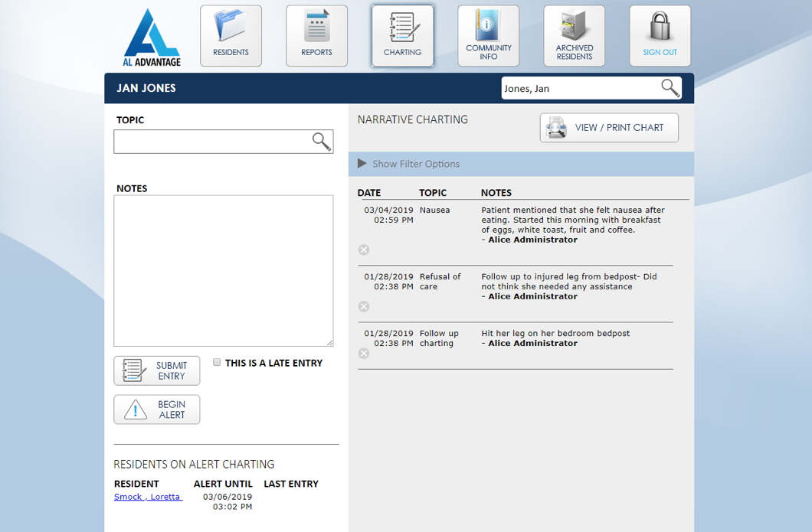
Task: Click the DATE column header
Action: point(369,192)
